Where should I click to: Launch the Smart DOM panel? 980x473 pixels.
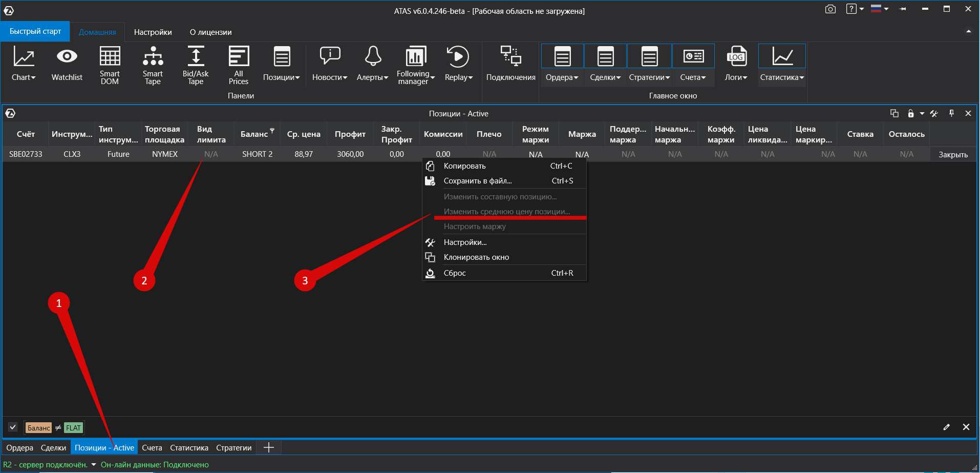pyautogui.click(x=110, y=64)
